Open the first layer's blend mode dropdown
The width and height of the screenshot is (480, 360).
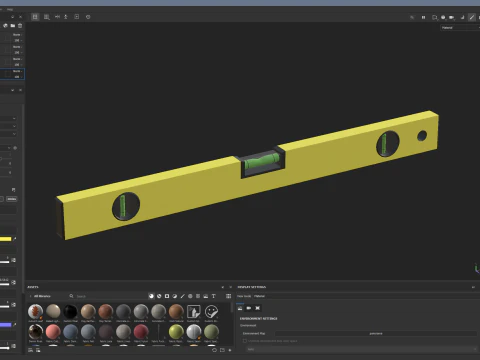point(17,35)
